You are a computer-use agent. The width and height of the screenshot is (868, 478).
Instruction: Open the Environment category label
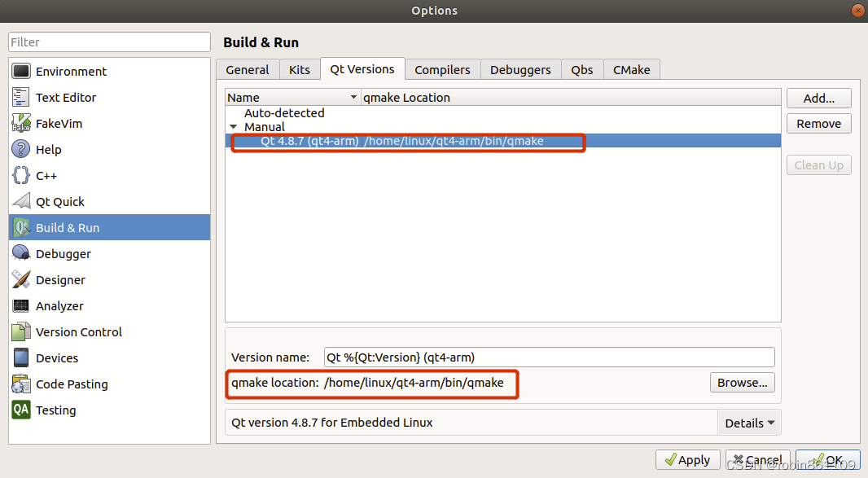point(72,72)
